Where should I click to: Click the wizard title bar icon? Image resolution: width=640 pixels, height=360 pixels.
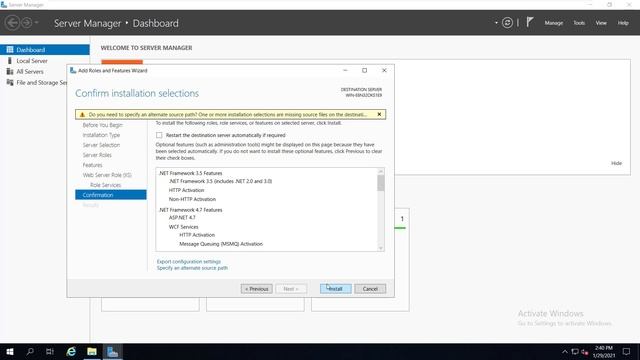(73, 70)
